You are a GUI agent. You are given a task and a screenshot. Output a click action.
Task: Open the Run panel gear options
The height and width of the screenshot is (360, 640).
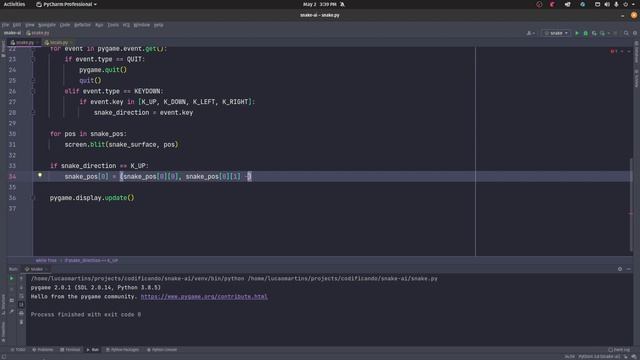click(620, 269)
